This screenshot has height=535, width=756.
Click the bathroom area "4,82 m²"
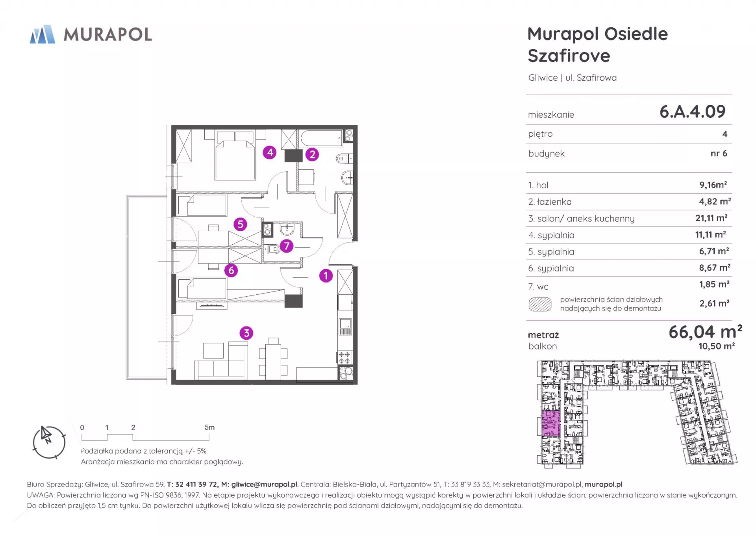pos(715,201)
